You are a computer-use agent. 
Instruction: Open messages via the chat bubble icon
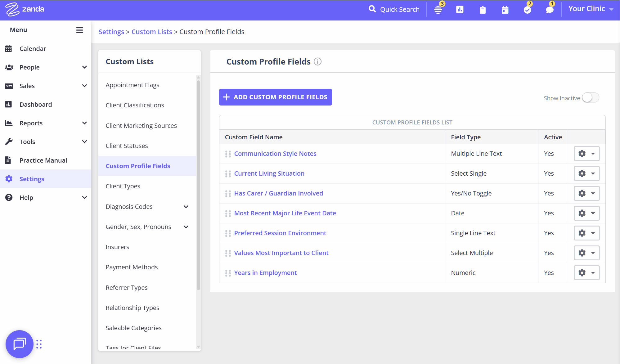tap(549, 10)
